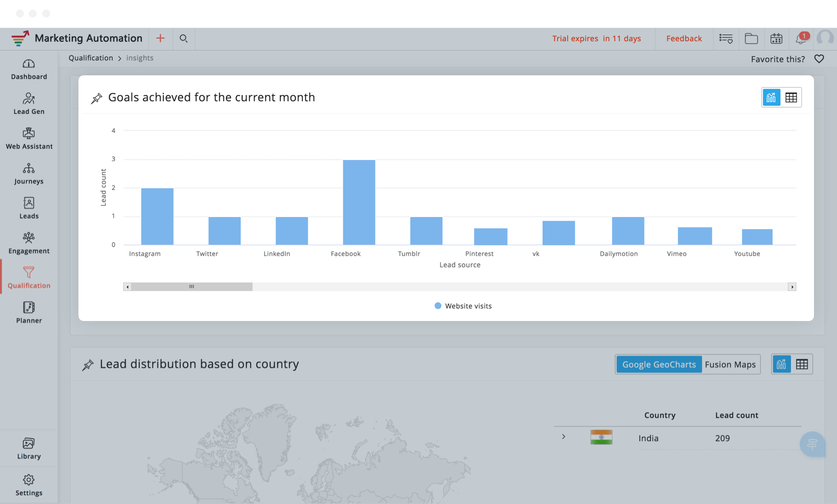The image size is (837, 504).
Task: Click the calendar icon in top bar
Action: click(776, 39)
